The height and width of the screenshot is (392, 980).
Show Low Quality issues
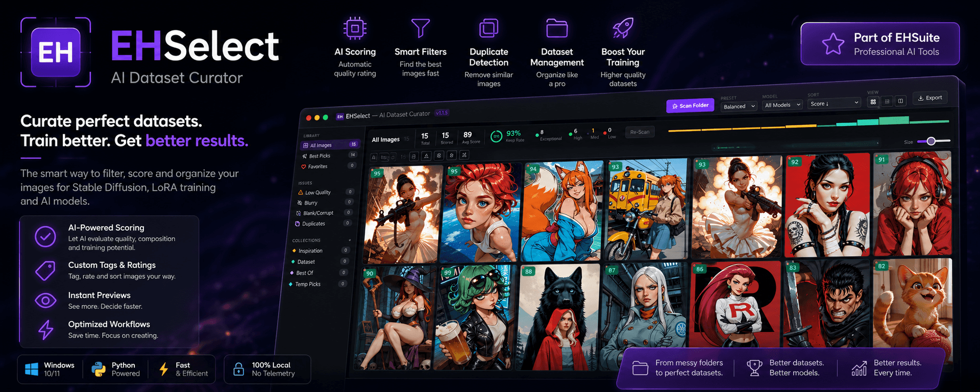click(325, 192)
